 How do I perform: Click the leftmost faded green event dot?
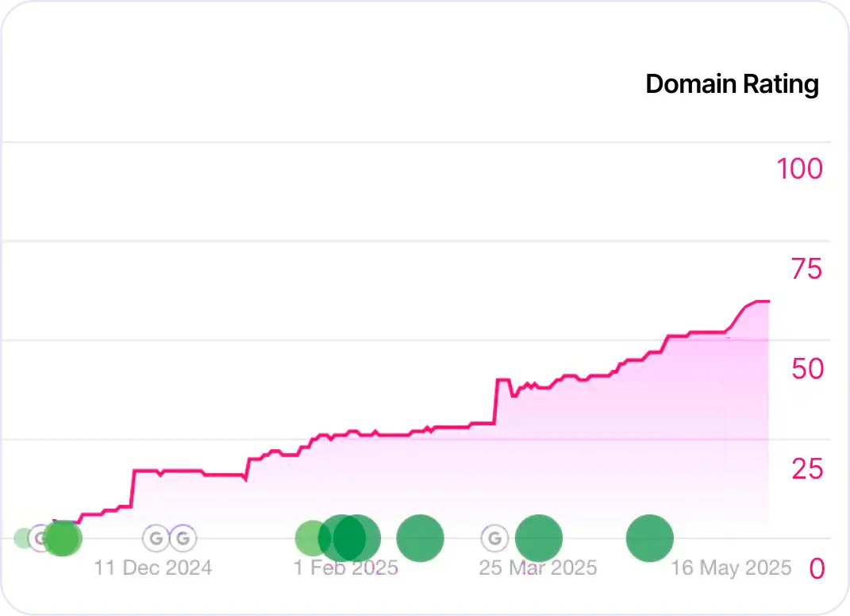pos(22,537)
